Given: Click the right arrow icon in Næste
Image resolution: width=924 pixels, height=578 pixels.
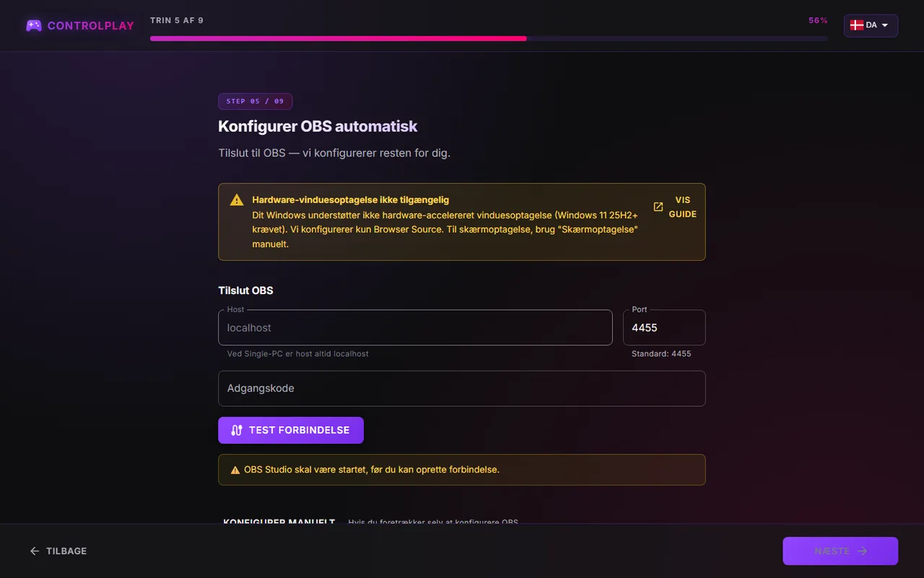Looking at the screenshot, I should (862, 551).
